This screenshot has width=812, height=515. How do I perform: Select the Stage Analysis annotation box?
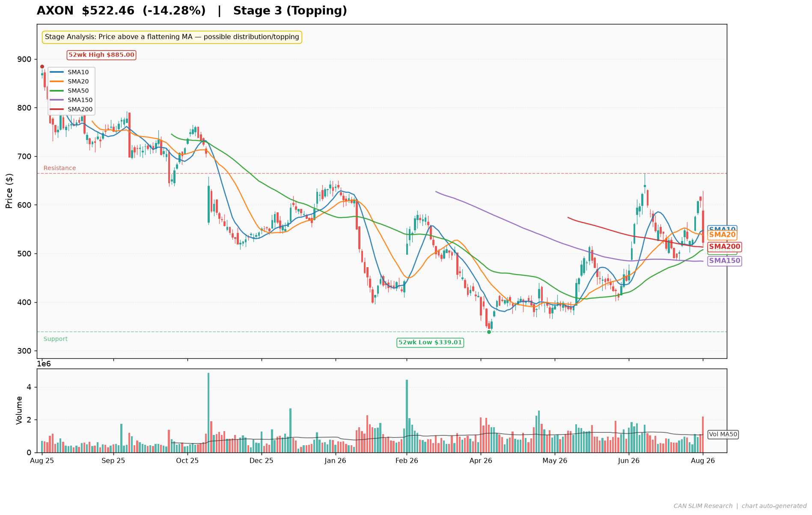pos(172,37)
